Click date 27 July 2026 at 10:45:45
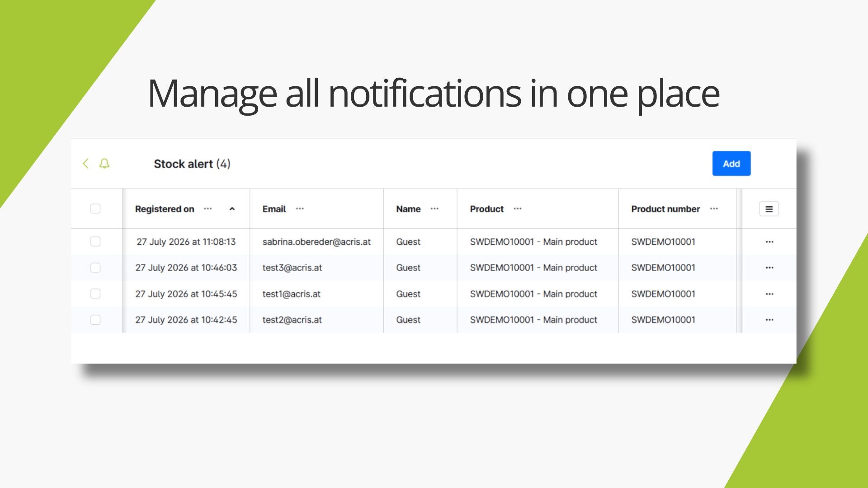The height and width of the screenshot is (488, 868). 186,294
